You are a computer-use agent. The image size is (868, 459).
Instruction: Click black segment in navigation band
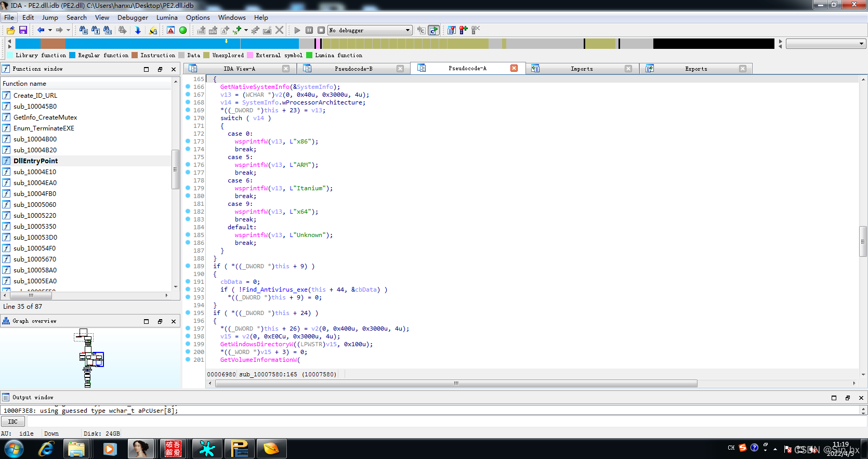pyautogui.click(x=714, y=44)
